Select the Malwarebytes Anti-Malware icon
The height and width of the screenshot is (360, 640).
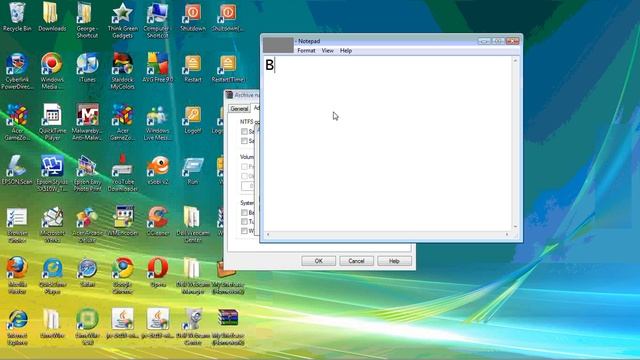(x=87, y=122)
